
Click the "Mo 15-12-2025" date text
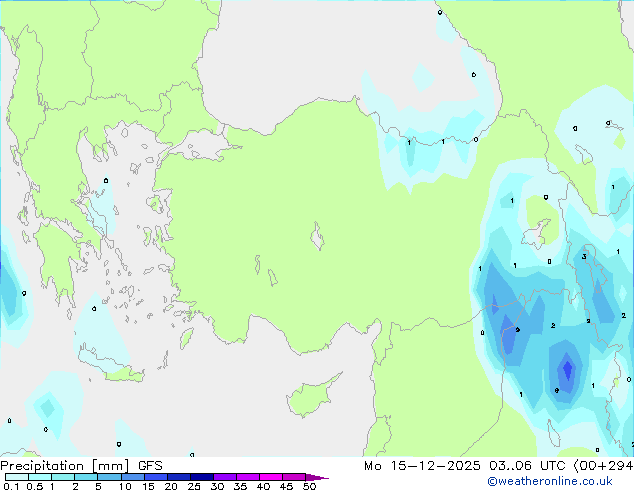pos(422,466)
